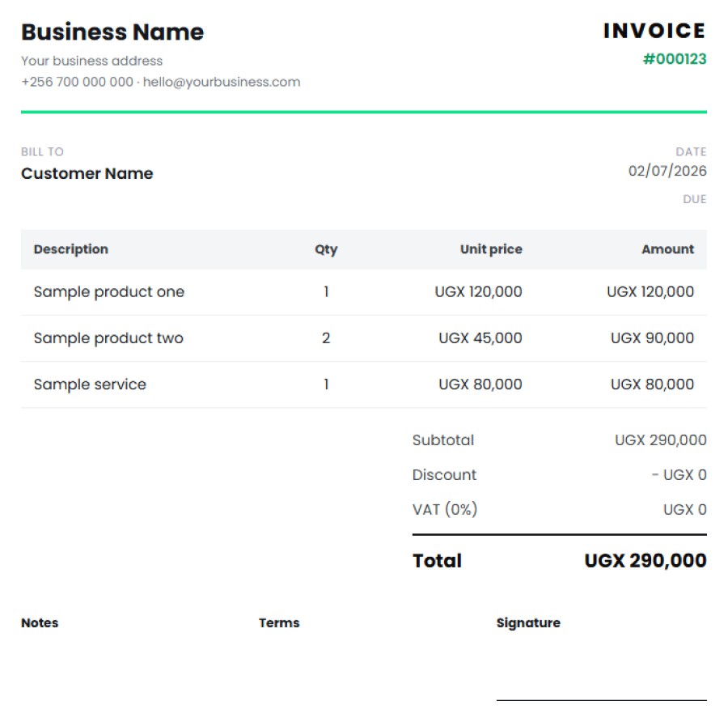Click the Signature heading
Image resolution: width=728 pixels, height=722 pixels.
[528, 623]
